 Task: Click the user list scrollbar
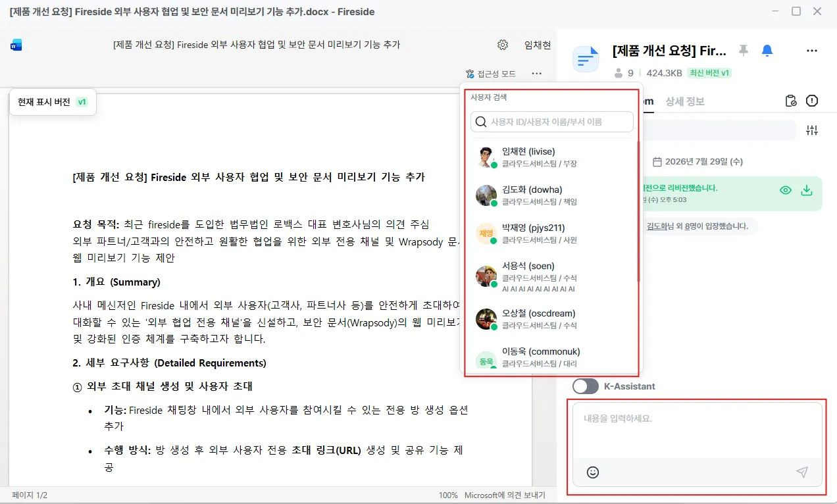pyautogui.click(x=638, y=211)
